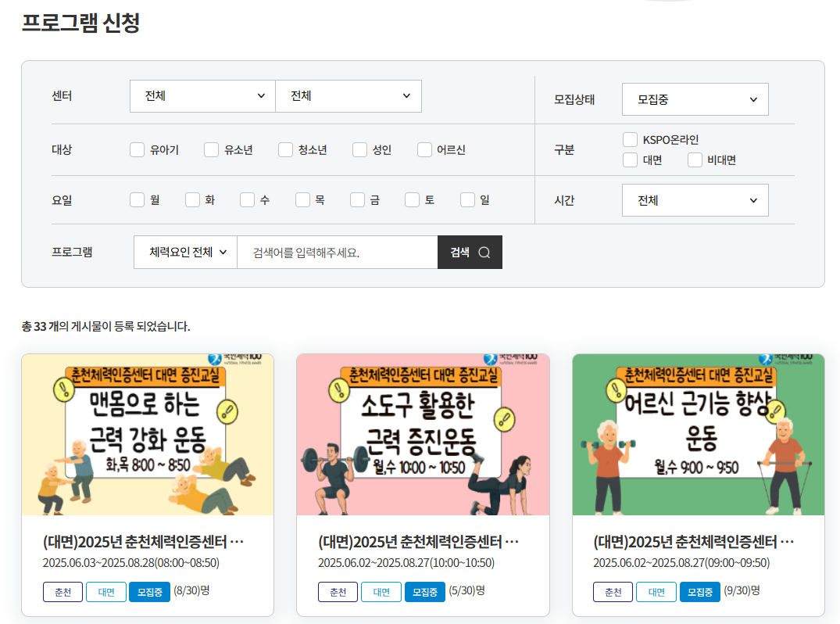
Task: Click the 총 33 개의 게시물 count text
Action: click(105, 326)
